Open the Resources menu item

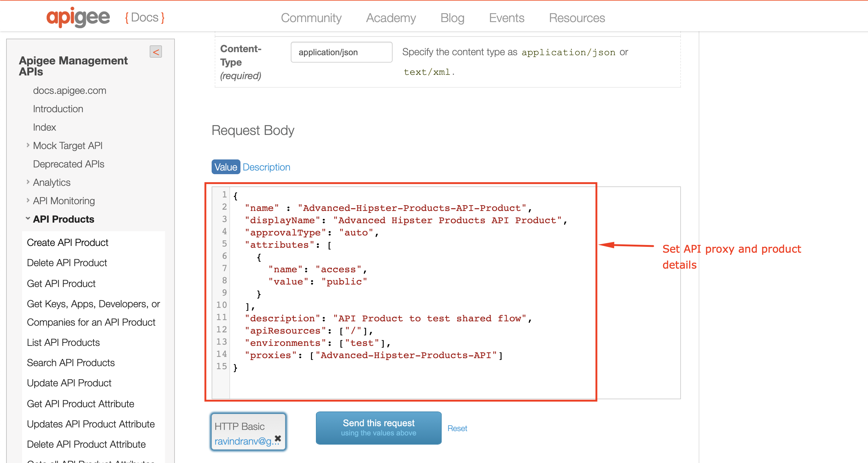pos(577,18)
